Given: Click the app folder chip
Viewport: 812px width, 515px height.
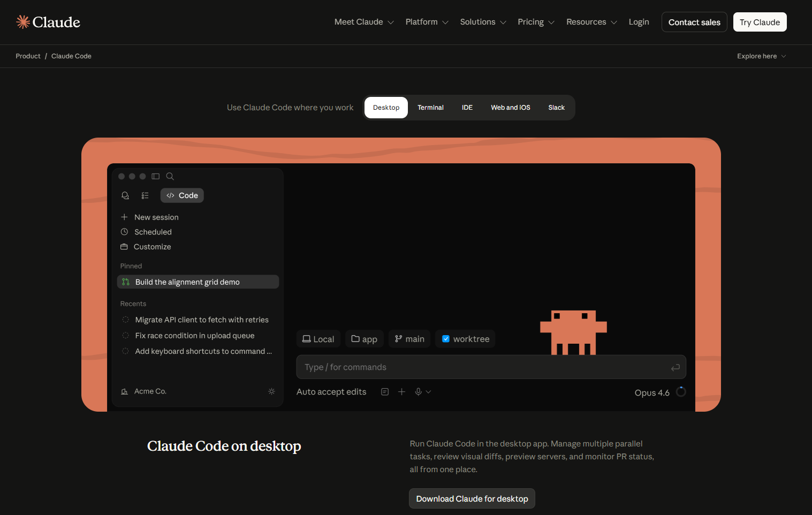Looking at the screenshot, I should [365, 339].
